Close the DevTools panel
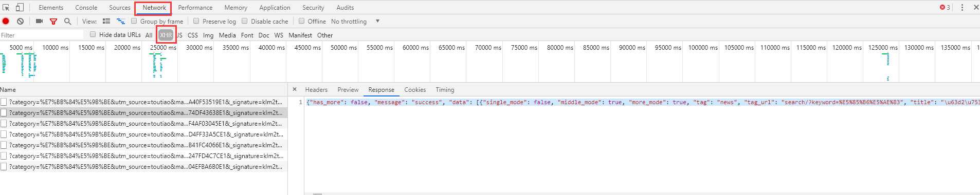 point(976,7)
